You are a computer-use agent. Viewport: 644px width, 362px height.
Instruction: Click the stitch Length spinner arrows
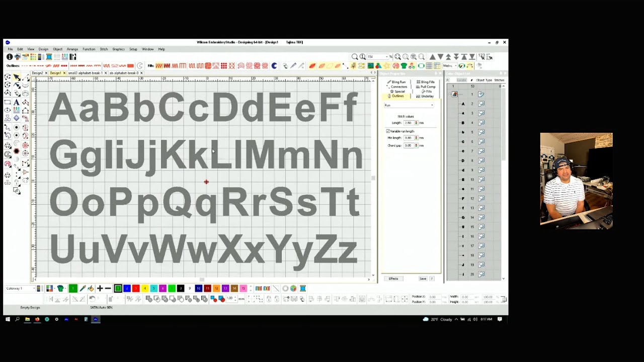pos(416,123)
